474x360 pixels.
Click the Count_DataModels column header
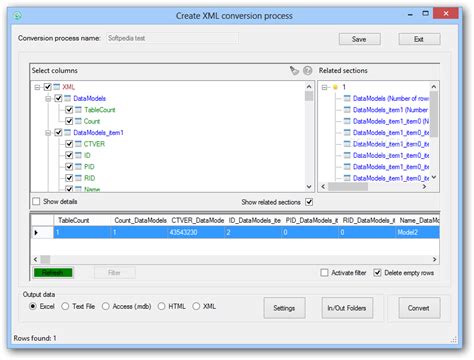pos(140,220)
